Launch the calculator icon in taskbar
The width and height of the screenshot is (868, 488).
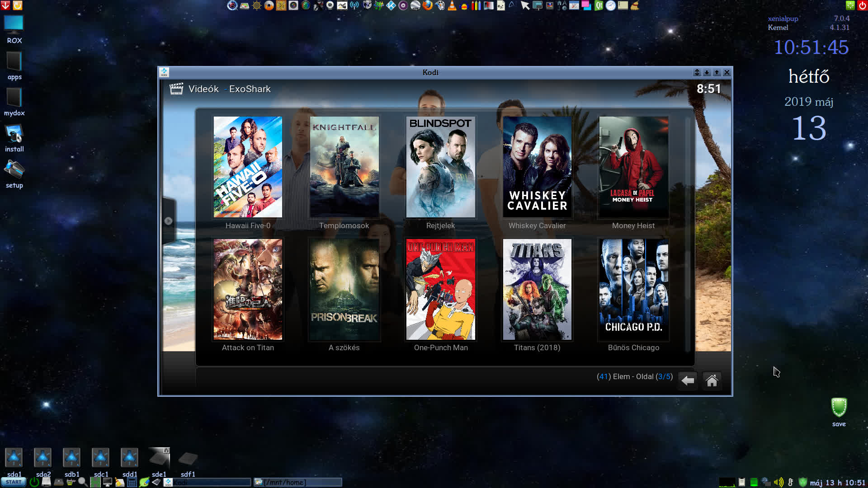tap(132, 482)
